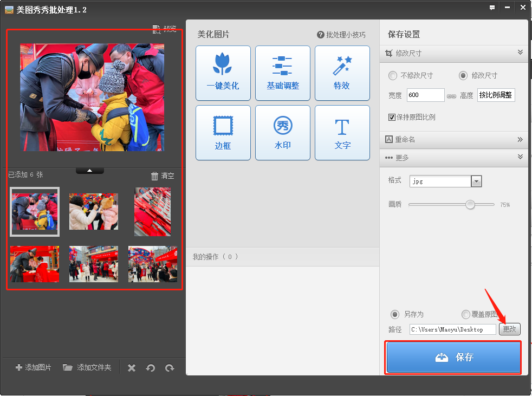The image size is (532, 396).
Task: Select the 不修改尺寸 radio button
Action: coord(393,75)
